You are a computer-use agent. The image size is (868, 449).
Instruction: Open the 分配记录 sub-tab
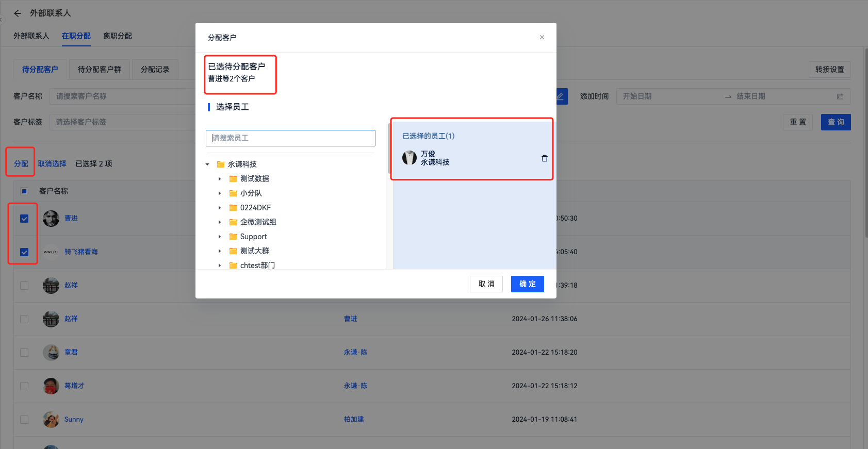155,70
